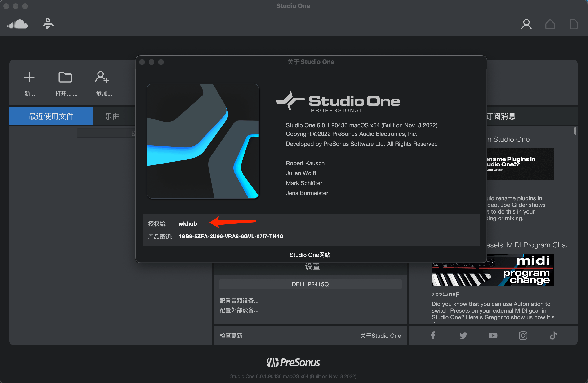588x383 pixels.
Task: Click Copyright ©2022 PreSonus line
Action: coord(351,134)
